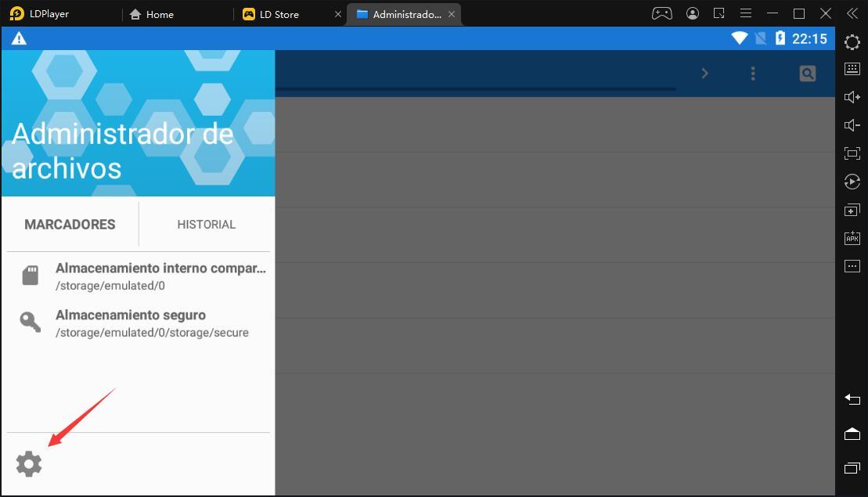Click the battery status icon
Image resolution: width=868 pixels, height=497 pixels.
(780, 38)
